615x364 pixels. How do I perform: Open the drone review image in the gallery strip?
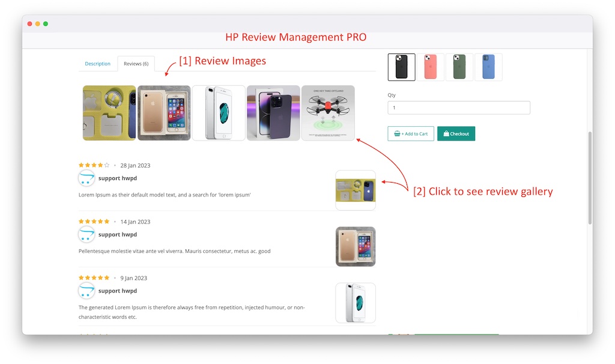click(328, 112)
